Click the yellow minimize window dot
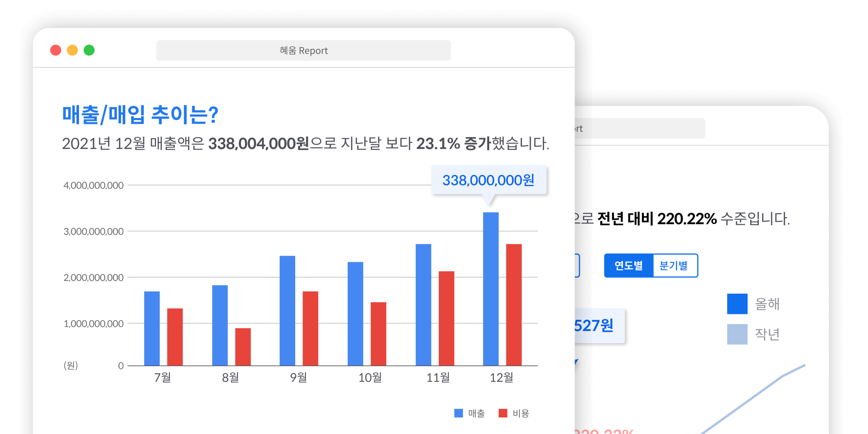The image size is (868, 434). (x=72, y=50)
